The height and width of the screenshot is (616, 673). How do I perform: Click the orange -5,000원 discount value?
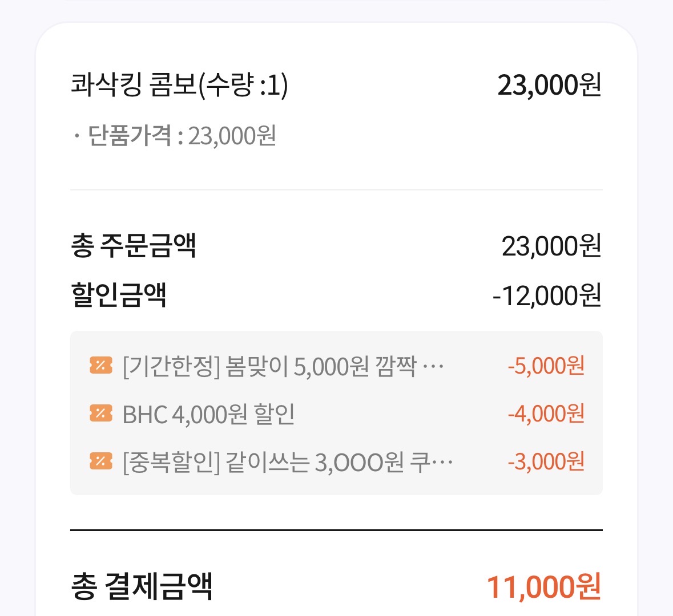click(546, 366)
